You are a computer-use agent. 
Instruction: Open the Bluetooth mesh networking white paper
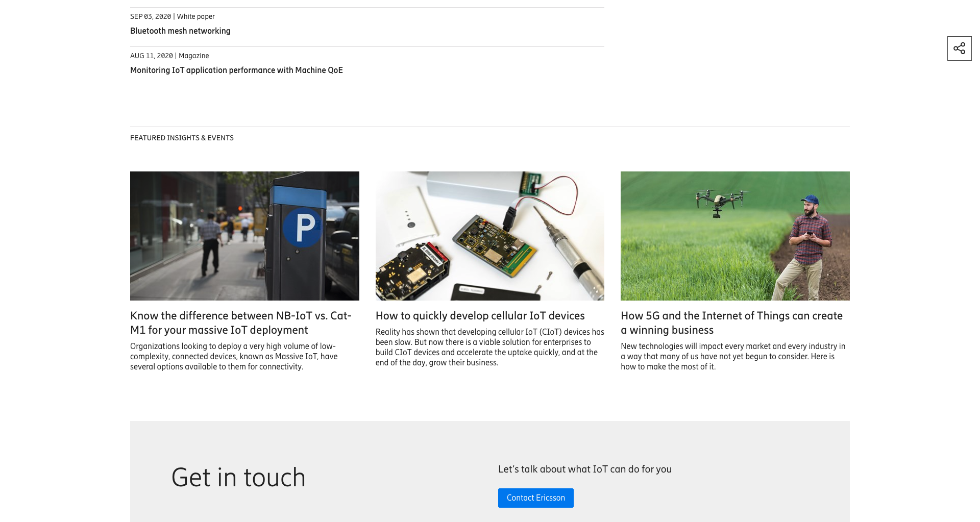(180, 31)
